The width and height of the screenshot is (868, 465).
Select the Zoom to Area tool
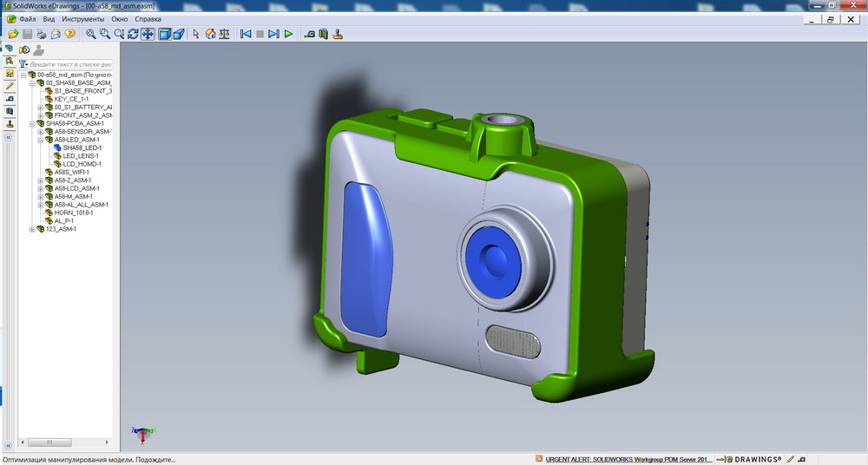(x=105, y=35)
